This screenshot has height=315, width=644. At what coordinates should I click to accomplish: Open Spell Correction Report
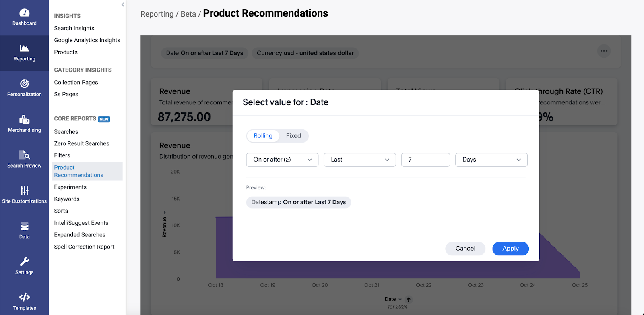pos(84,247)
